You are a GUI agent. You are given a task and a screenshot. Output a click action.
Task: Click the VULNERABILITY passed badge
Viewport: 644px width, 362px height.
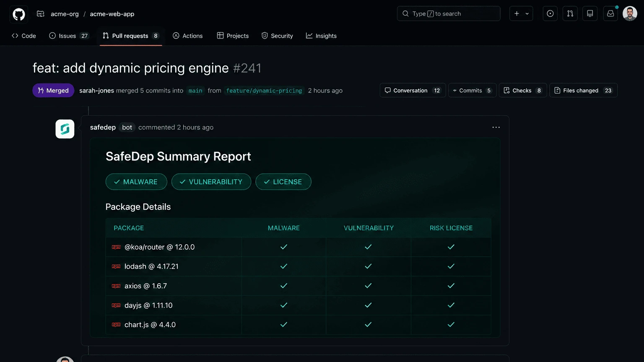click(211, 182)
